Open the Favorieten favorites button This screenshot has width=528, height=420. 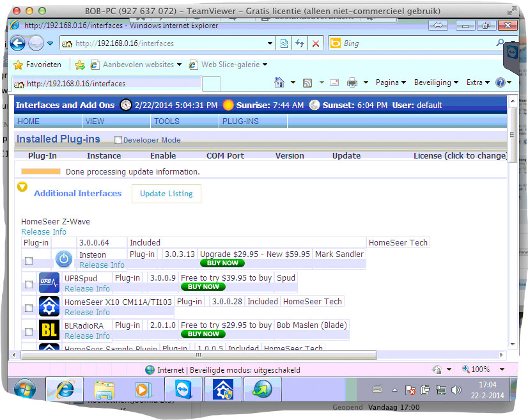37,65
